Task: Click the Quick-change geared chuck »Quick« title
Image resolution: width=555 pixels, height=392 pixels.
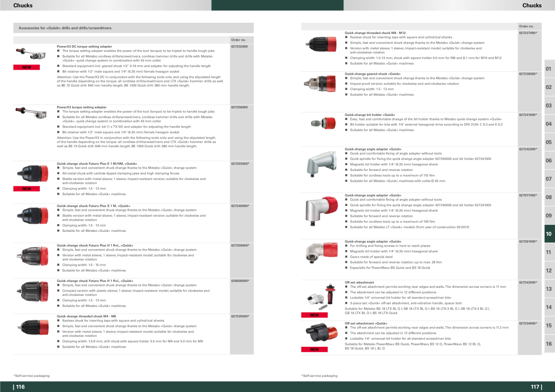Action: (373, 73)
